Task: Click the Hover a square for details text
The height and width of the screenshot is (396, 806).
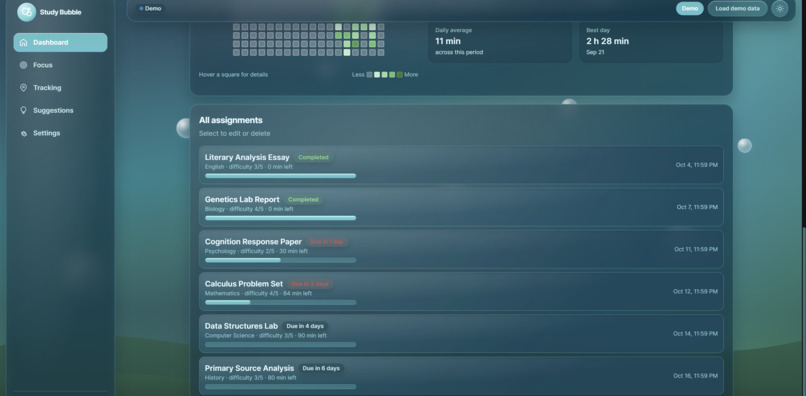Action: [x=233, y=75]
